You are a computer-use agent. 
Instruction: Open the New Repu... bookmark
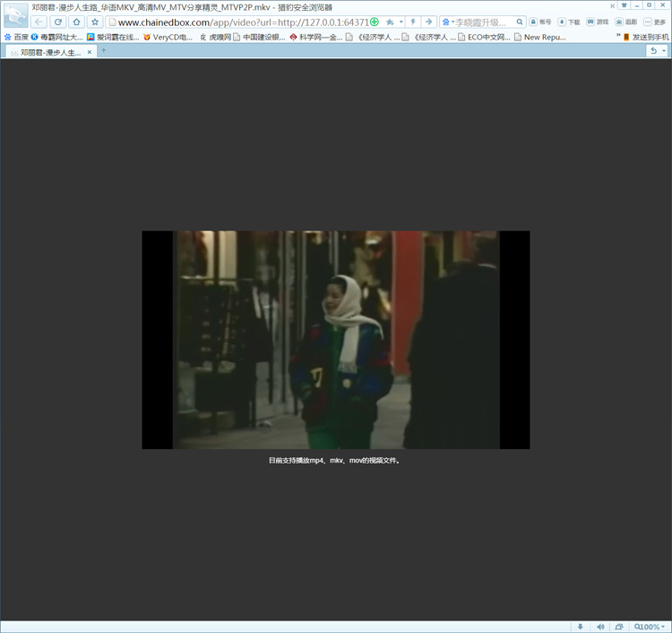(540, 38)
